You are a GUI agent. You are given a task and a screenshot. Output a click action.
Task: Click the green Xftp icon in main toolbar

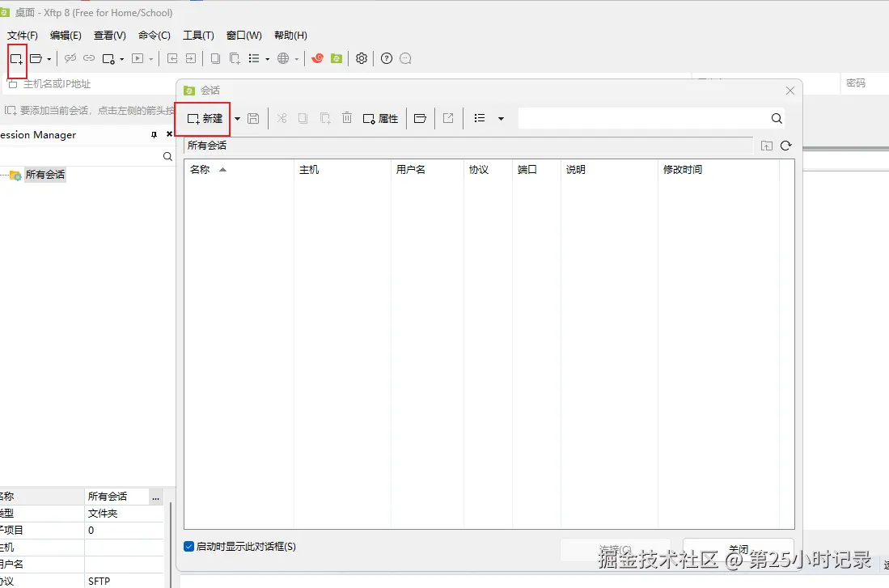pyautogui.click(x=337, y=58)
